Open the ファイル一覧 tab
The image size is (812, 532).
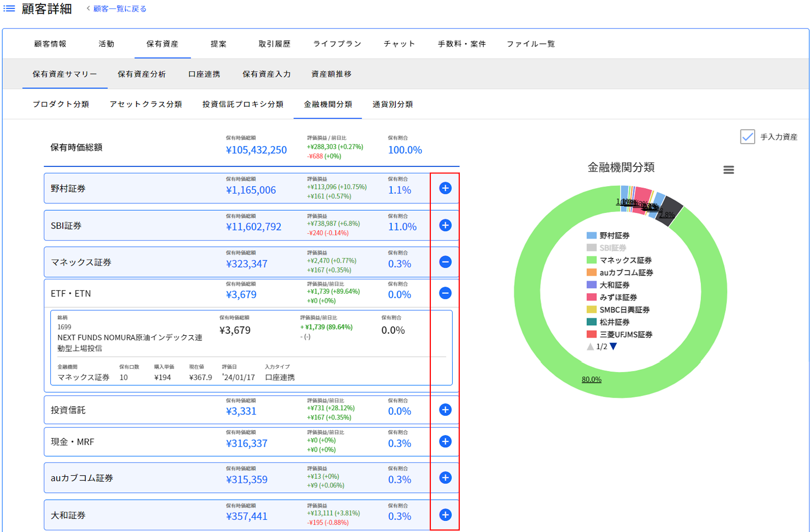531,44
